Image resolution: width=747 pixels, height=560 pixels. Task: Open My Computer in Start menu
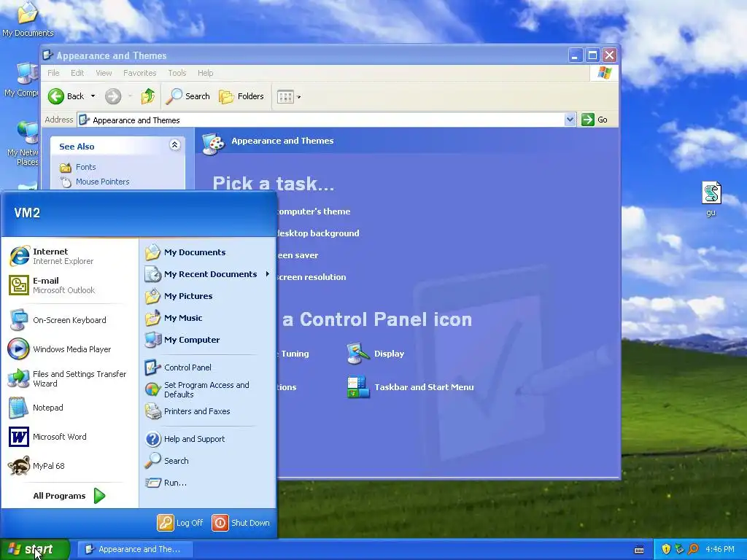pyautogui.click(x=182, y=340)
